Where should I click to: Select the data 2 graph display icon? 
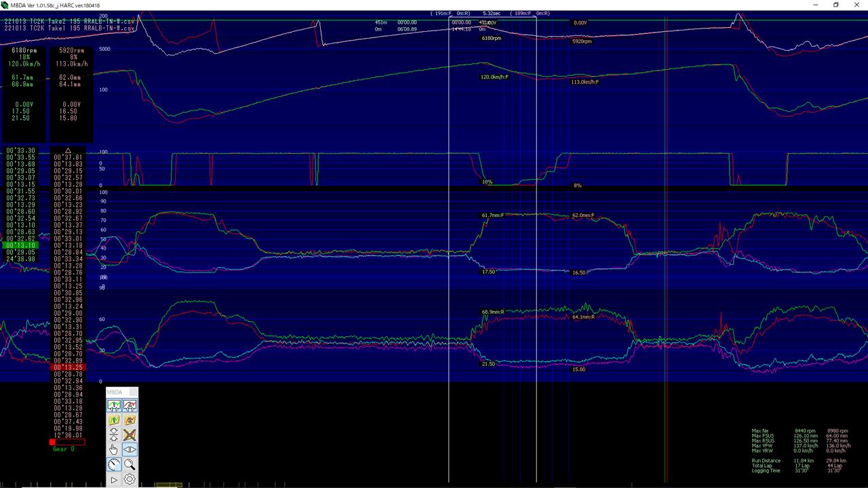coord(130,405)
